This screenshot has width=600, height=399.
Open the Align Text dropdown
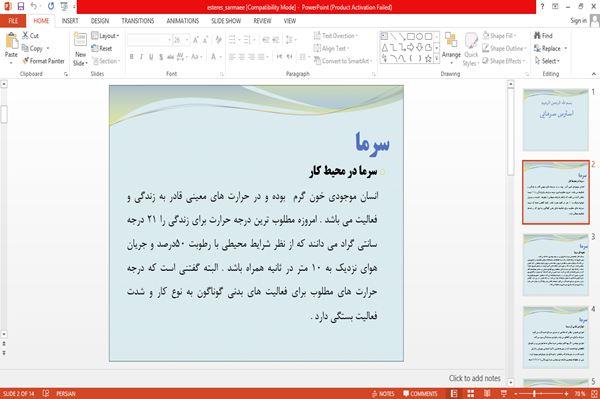click(331, 48)
